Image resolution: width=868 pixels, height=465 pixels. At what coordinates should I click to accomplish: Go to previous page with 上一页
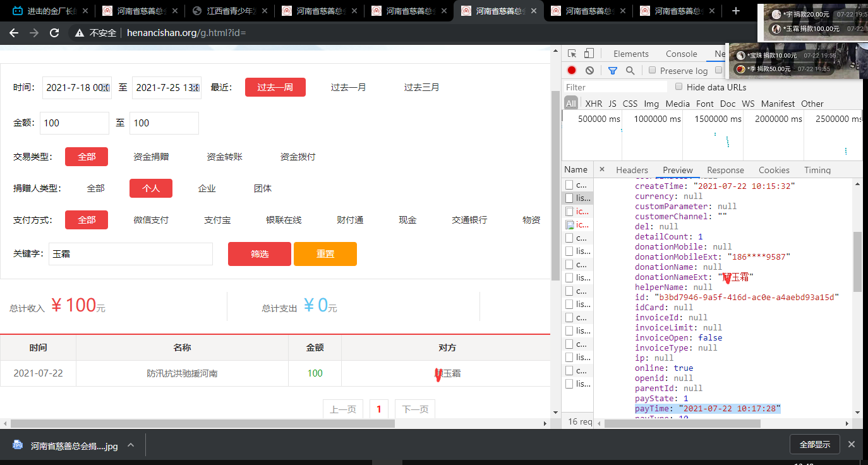coord(343,409)
